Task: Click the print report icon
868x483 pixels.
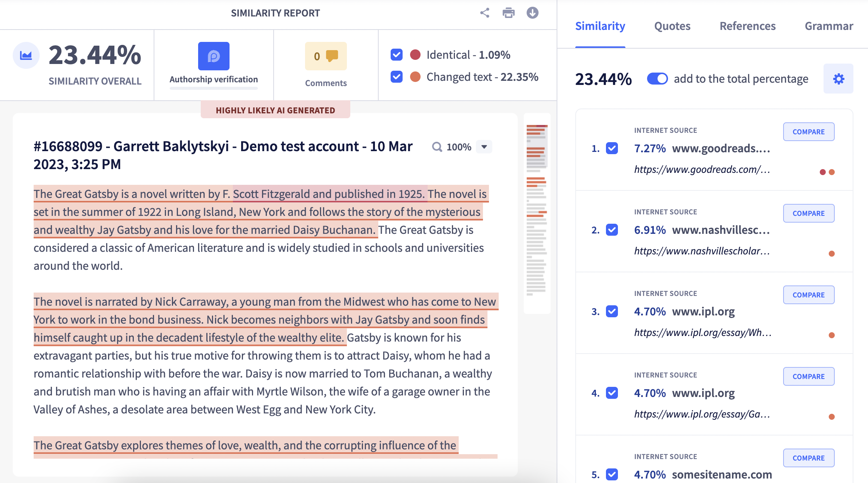Action: [508, 13]
